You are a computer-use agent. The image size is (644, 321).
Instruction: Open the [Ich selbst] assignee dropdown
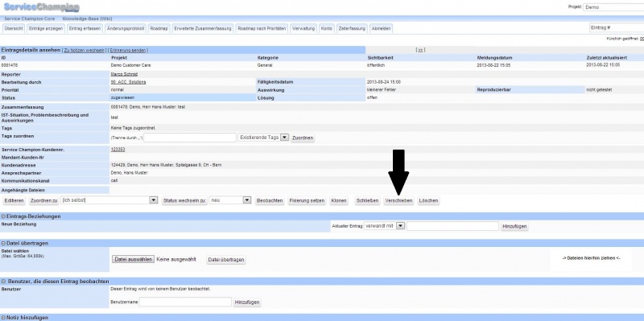pos(109,200)
